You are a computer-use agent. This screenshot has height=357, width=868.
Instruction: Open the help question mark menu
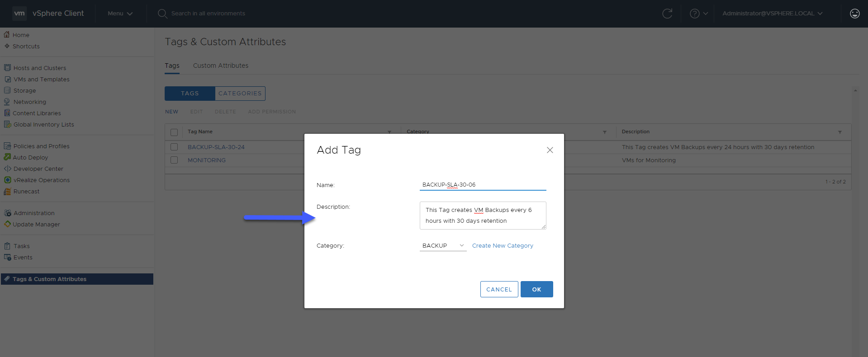coord(699,14)
